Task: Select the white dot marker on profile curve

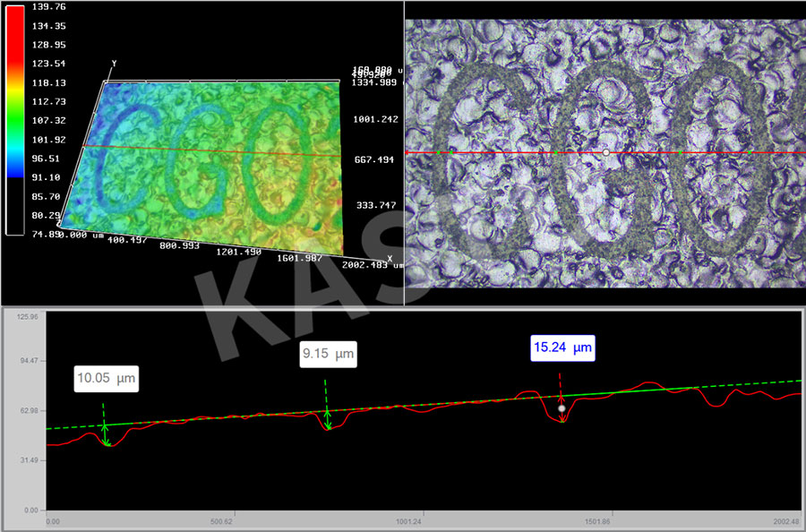Action: 562,408
